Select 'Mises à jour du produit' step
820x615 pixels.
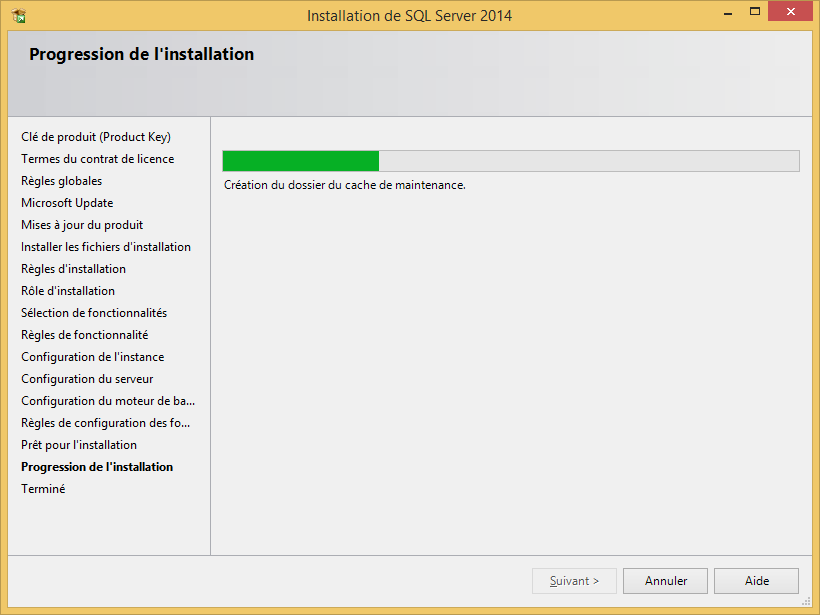click(x=82, y=225)
